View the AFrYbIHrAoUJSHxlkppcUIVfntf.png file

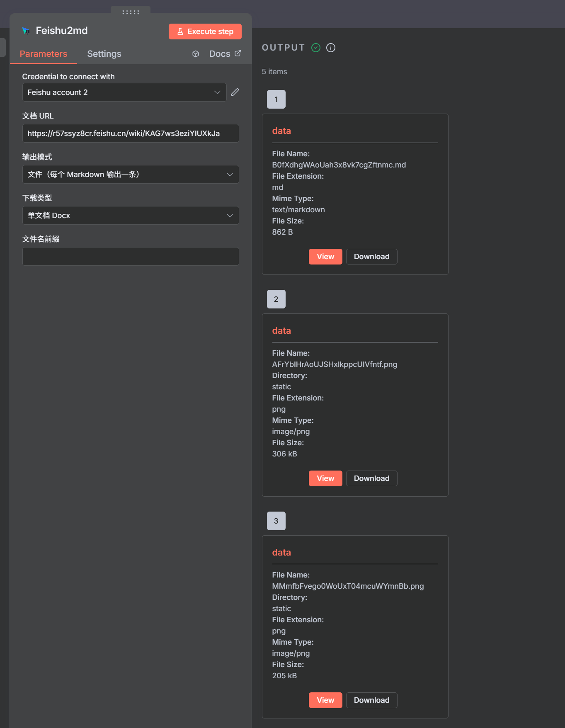coord(325,478)
